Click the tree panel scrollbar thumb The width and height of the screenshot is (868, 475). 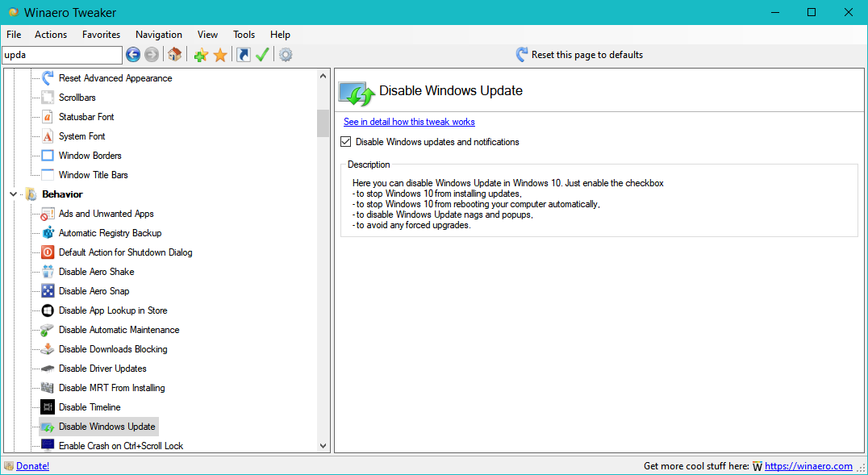coord(323,123)
